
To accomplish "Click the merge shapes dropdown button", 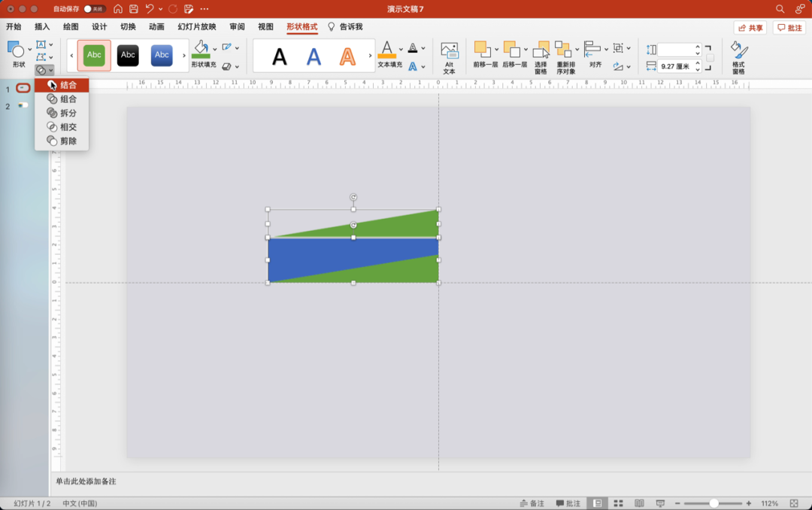I will coord(44,70).
